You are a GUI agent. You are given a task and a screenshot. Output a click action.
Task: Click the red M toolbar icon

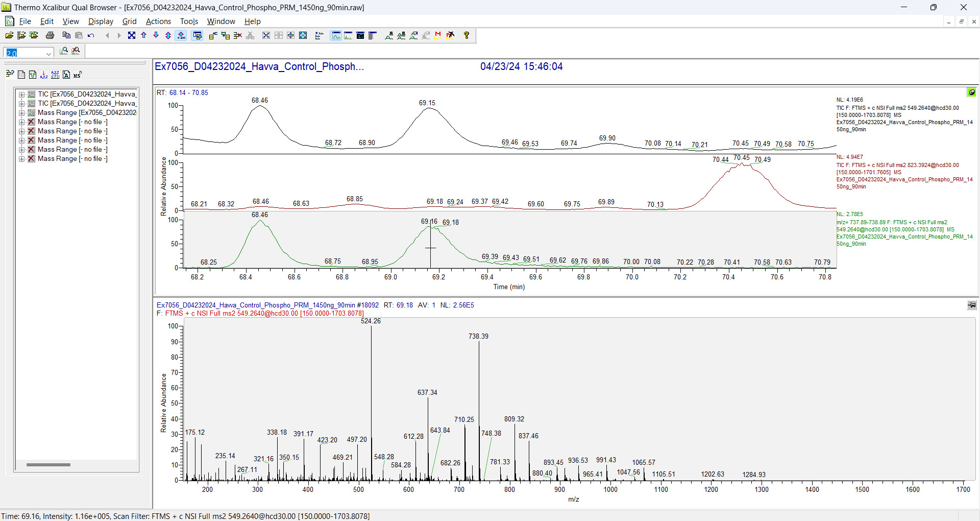pos(437,35)
